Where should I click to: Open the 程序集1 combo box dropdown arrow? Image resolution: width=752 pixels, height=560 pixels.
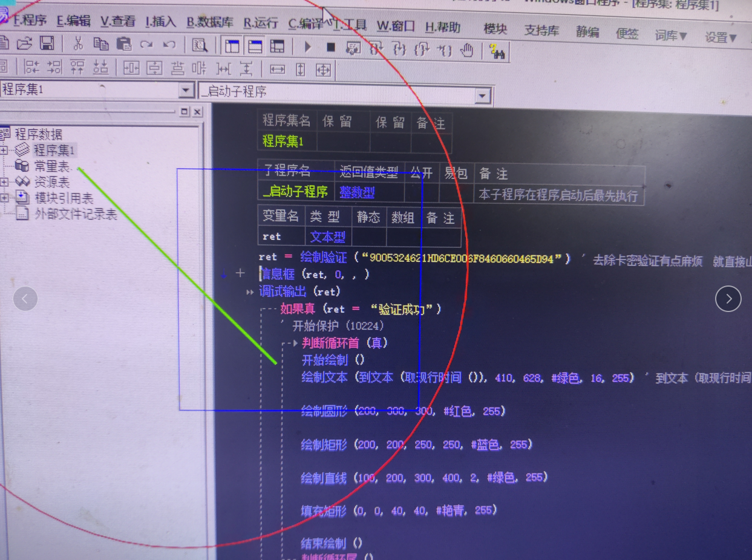pyautogui.click(x=187, y=90)
